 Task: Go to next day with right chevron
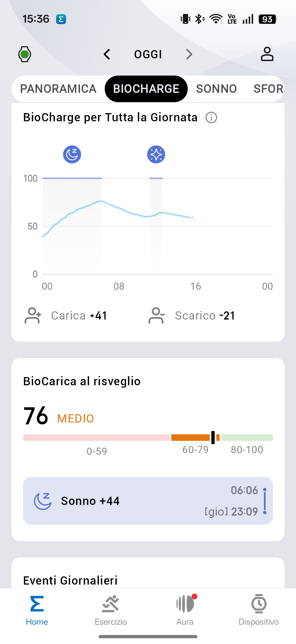click(x=189, y=54)
